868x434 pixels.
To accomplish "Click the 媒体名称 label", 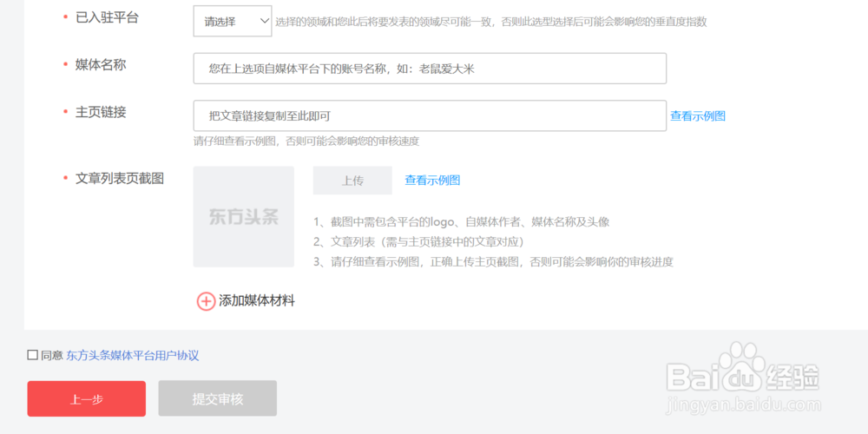I will pos(101,65).
